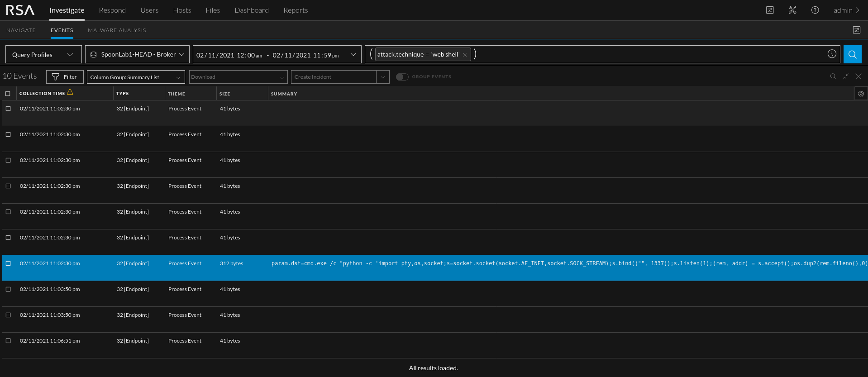The height and width of the screenshot is (377, 868).
Task: Sort by Collection Time column header
Action: coord(42,94)
